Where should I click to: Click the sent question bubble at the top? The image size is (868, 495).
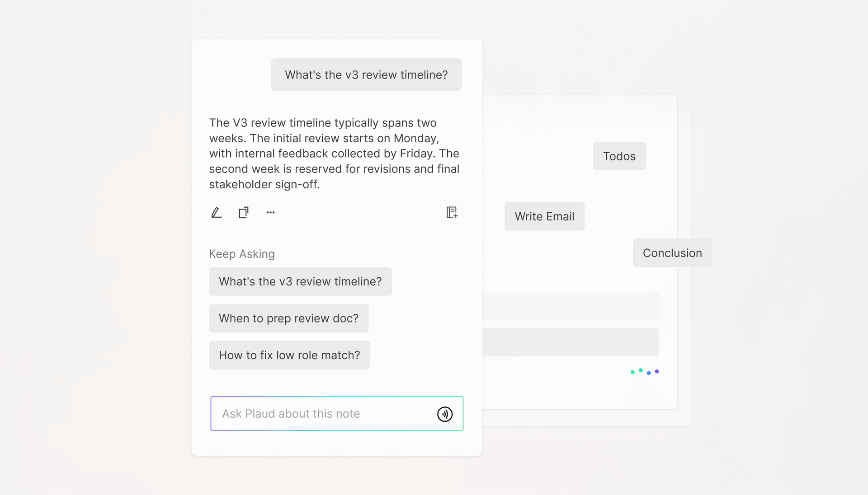(366, 75)
